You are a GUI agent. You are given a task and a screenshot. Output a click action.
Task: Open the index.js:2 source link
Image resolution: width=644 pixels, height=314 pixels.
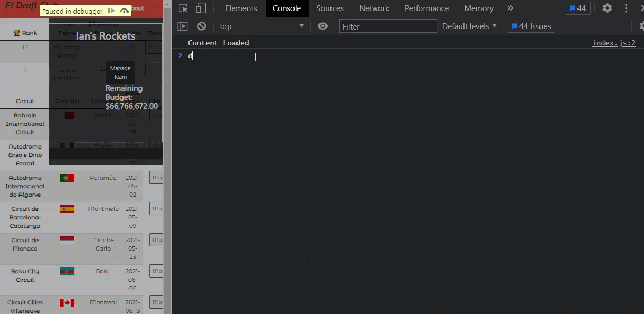click(x=614, y=43)
